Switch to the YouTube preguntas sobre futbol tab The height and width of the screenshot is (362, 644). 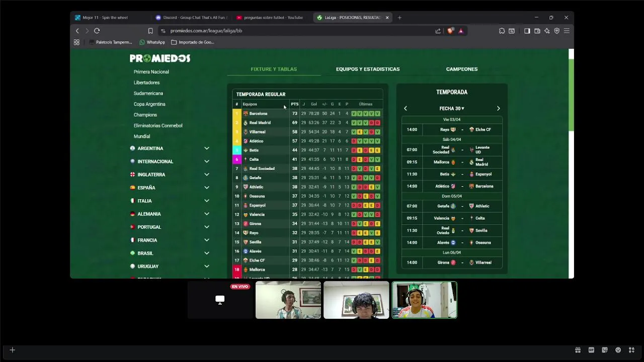pos(272,18)
